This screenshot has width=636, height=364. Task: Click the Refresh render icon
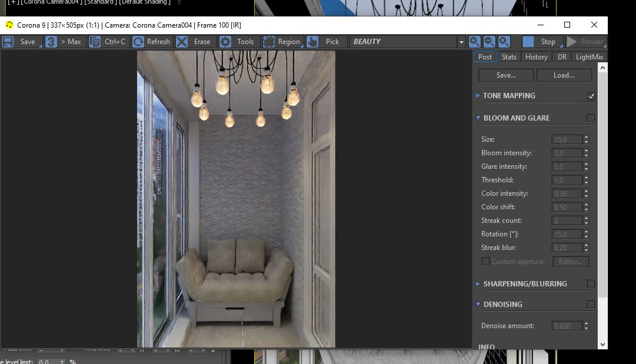[138, 42]
